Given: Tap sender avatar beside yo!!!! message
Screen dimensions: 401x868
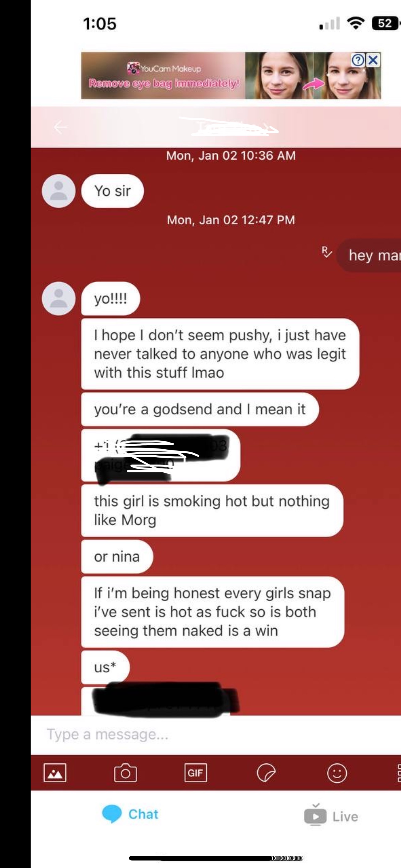Looking at the screenshot, I should pyautogui.click(x=59, y=298).
